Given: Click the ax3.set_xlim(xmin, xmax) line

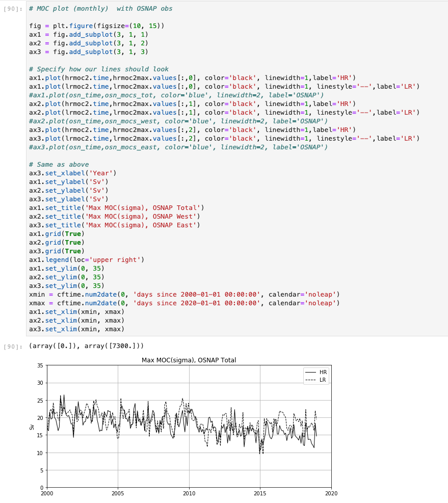Looking at the screenshot, I should click(x=76, y=329).
